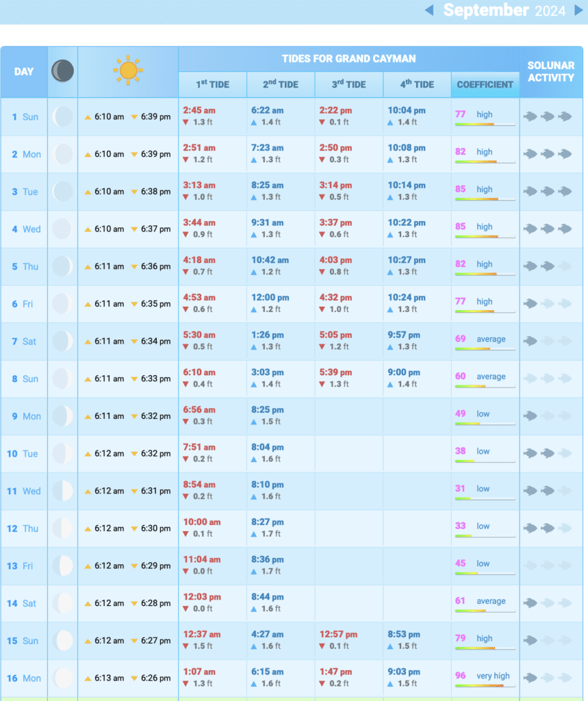
Task: Click the September 2024 month title
Action: tap(504, 10)
